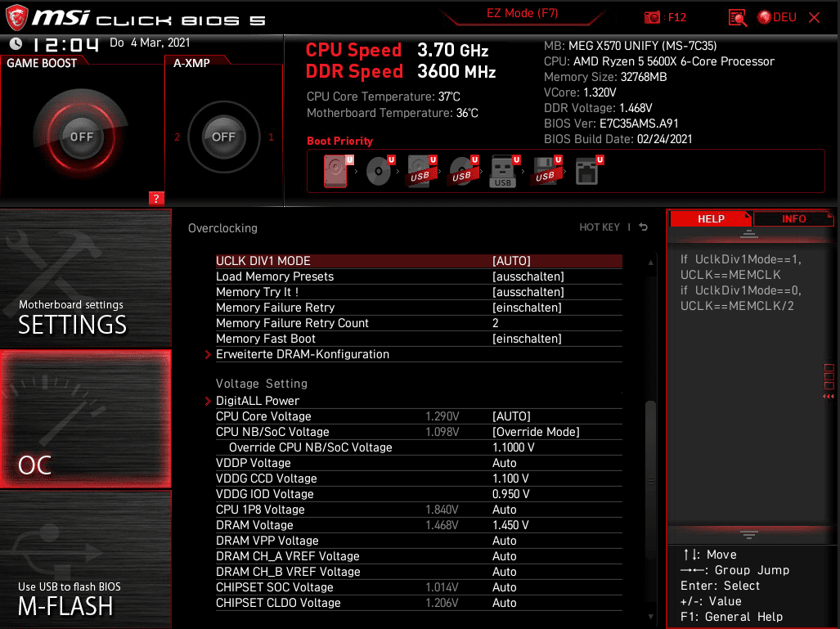Toggle the GAME BOOST knob

coord(82,137)
